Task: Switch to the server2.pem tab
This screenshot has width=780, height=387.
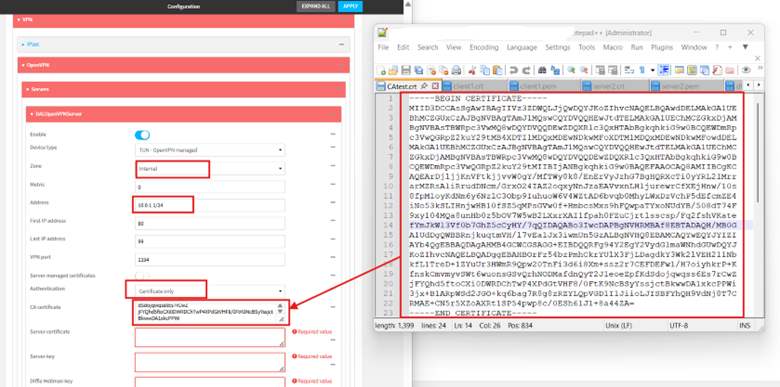Action: click(x=686, y=86)
